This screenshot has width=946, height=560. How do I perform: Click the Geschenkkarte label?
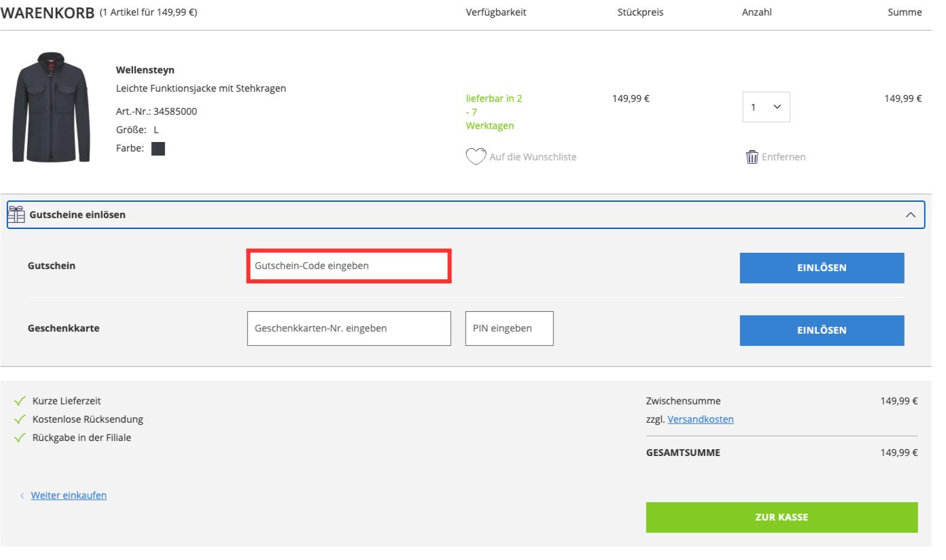click(64, 328)
